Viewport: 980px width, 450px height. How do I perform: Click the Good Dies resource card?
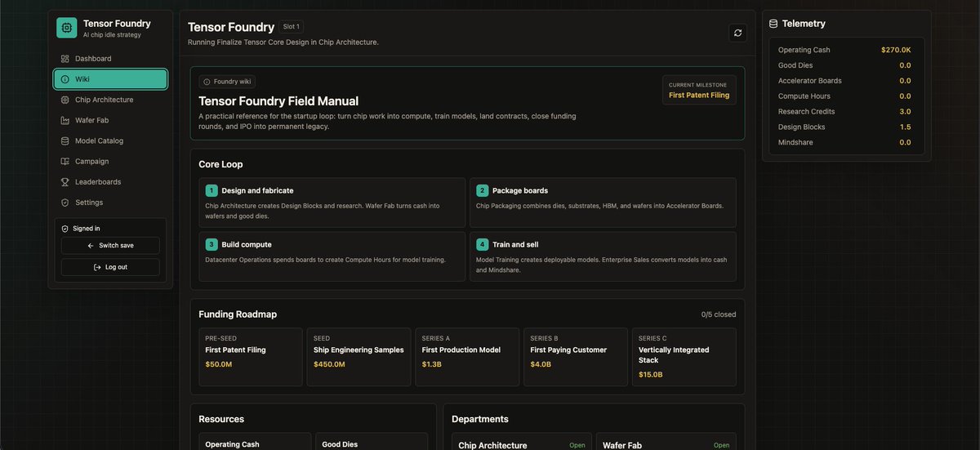click(x=372, y=442)
